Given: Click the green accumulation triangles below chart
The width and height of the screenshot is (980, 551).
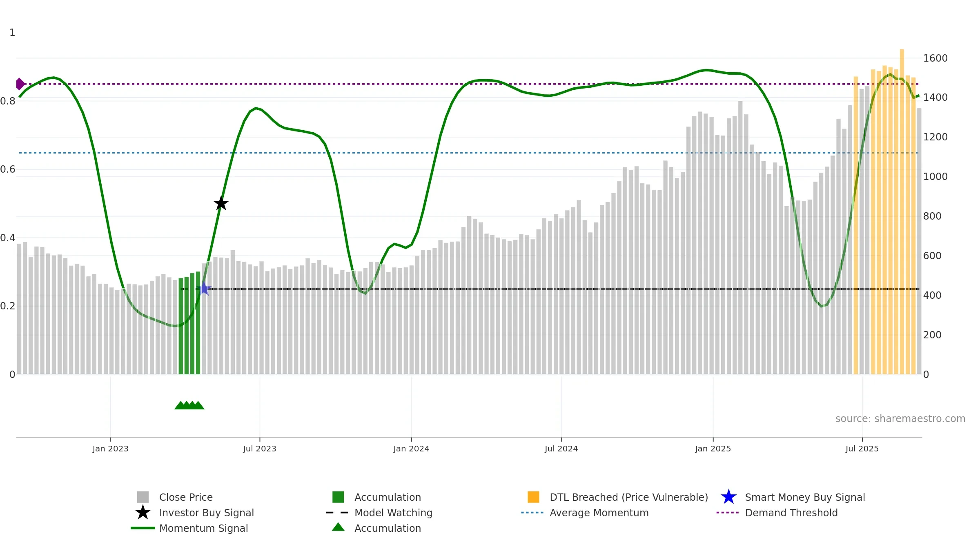Looking at the screenshot, I should 189,405.
